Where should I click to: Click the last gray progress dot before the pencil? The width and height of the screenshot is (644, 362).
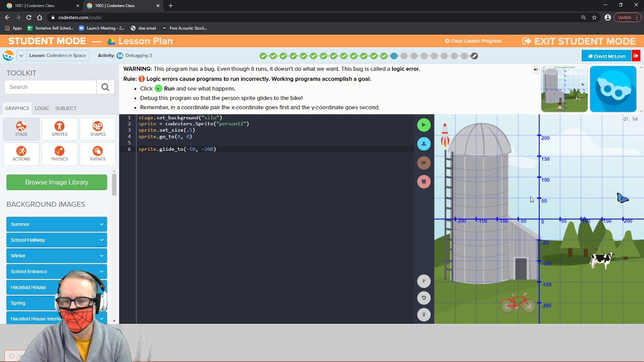pos(464,56)
